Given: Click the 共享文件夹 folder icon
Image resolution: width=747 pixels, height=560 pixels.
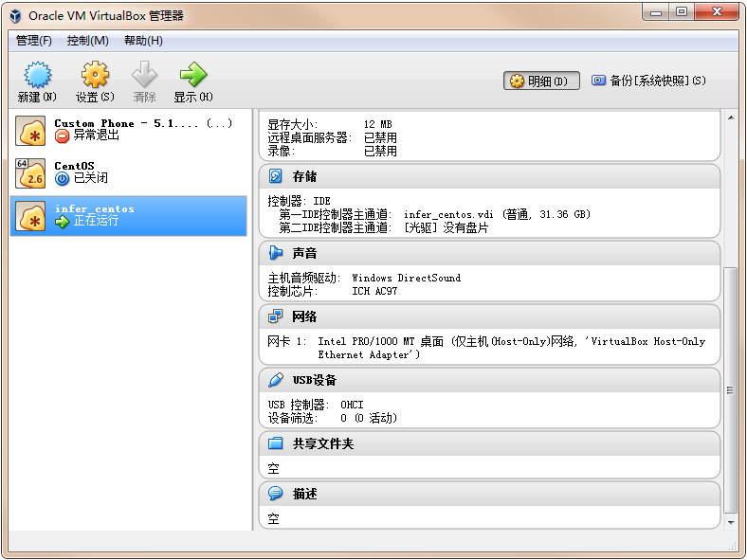Looking at the screenshot, I should pos(275,443).
